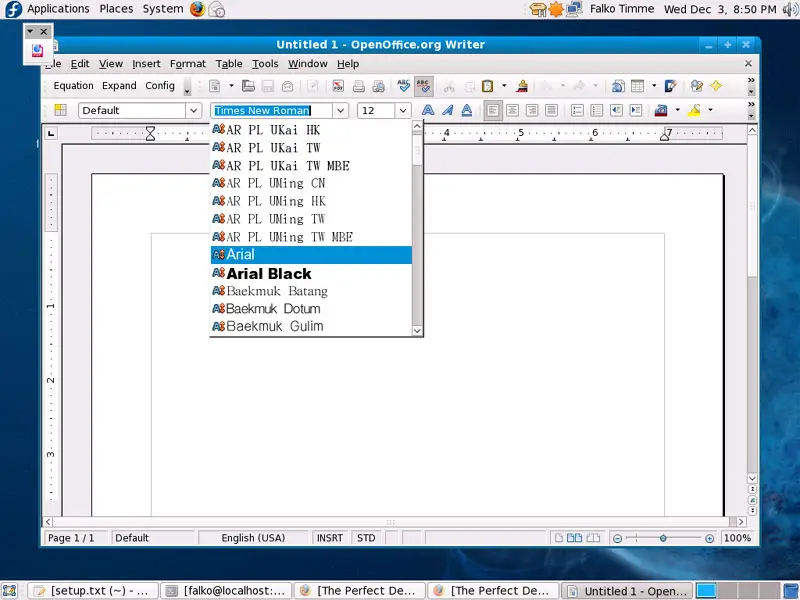Open the Table menu
This screenshot has height=600, width=800.
[x=229, y=64]
